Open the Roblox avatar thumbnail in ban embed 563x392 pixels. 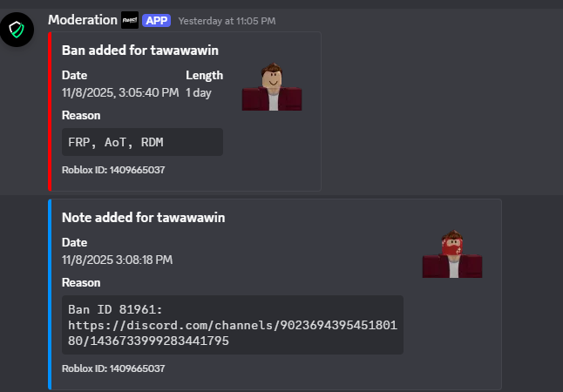272,87
